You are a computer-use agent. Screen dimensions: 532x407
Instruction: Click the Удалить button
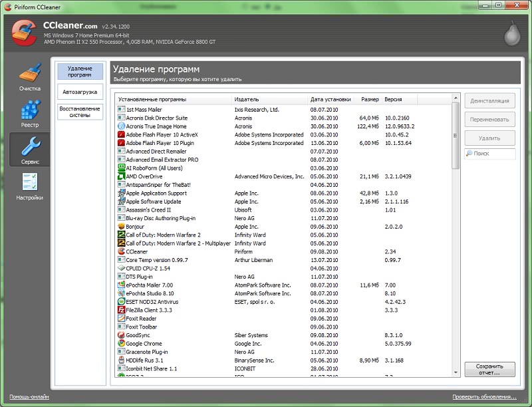click(x=489, y=138)
